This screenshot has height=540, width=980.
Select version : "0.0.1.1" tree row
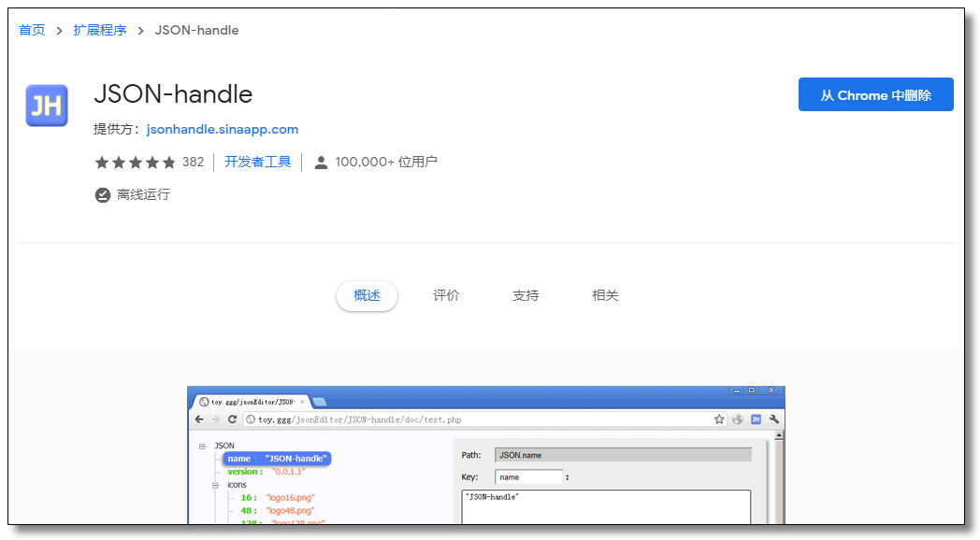pyautogui.click(x=267, y=472)
